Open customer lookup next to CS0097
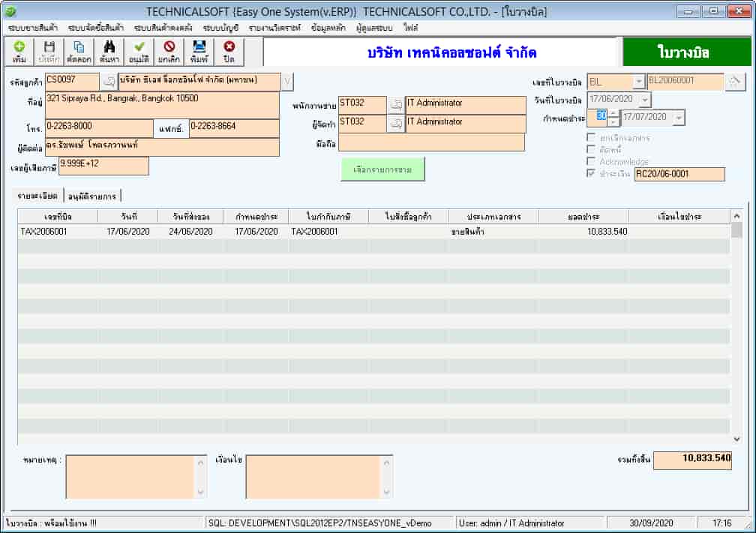Screen dimensions: 756x533 109,82
